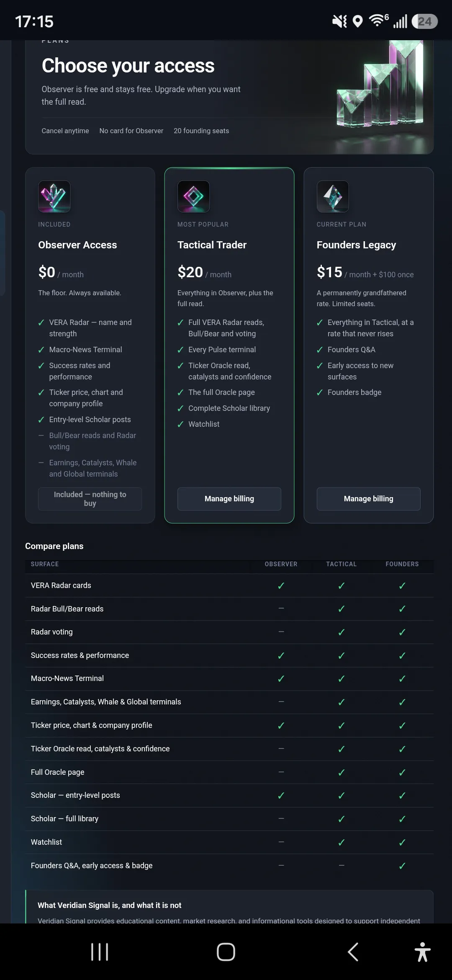452x980 pixels.
Task: Tap the 17:15 clock in status bar
Action: click(34, 21)
